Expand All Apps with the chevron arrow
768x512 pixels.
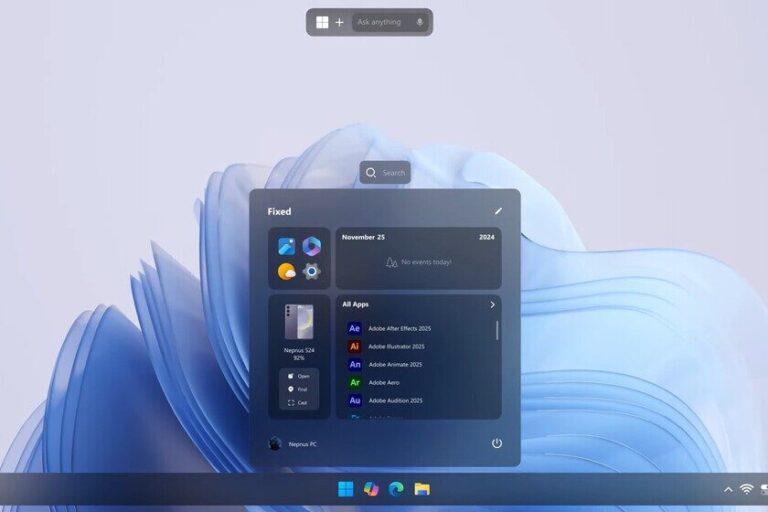(492, 305)
